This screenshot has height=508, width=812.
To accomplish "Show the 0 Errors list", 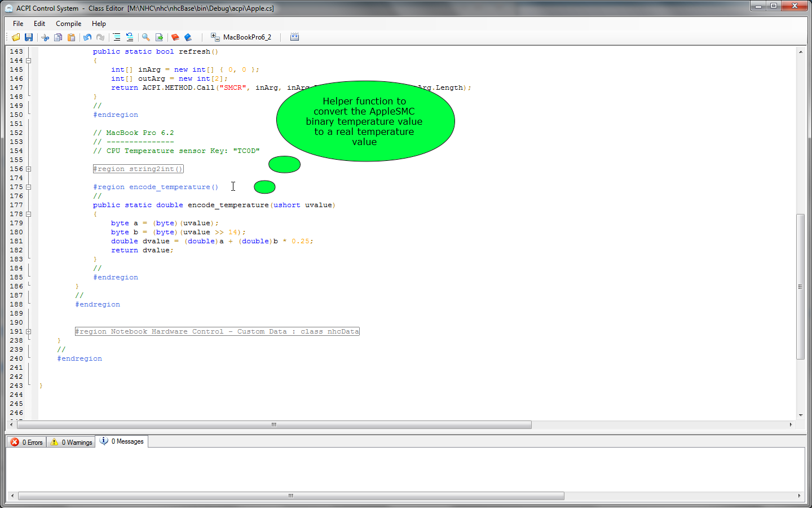I will tap(27, 442).
